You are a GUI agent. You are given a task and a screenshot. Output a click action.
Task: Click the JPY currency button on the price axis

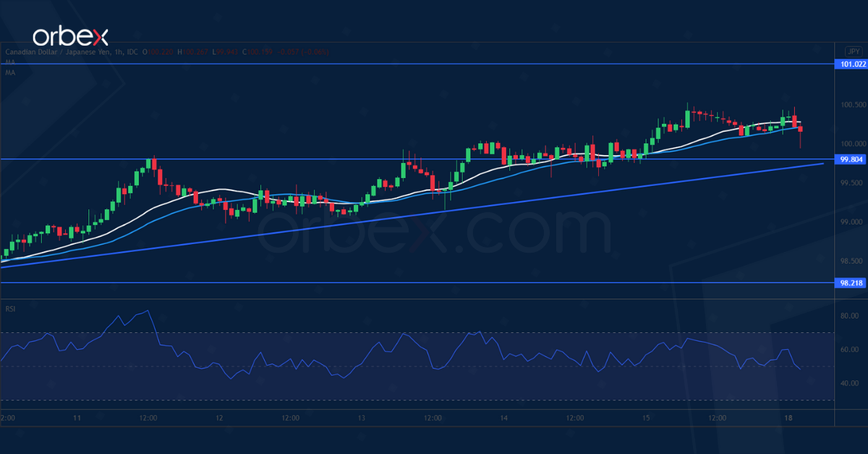(853, 51)
